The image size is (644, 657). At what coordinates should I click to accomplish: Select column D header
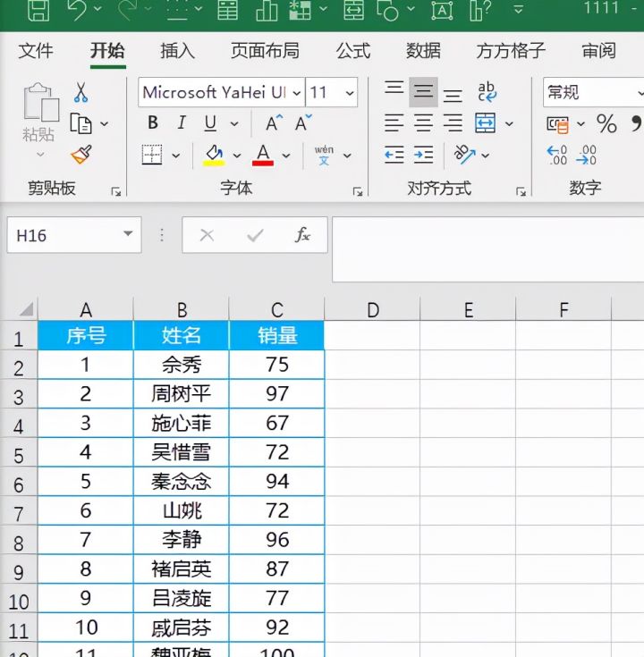pyautogui.click(x=372, y=310)
